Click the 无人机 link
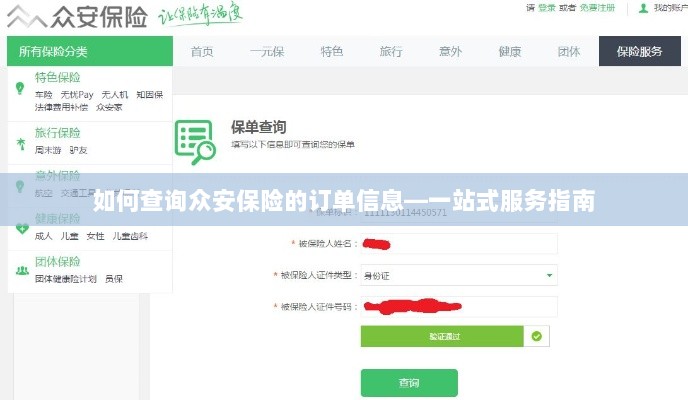Viewport: 688px width, 400px height. click(x=115, y=95)
